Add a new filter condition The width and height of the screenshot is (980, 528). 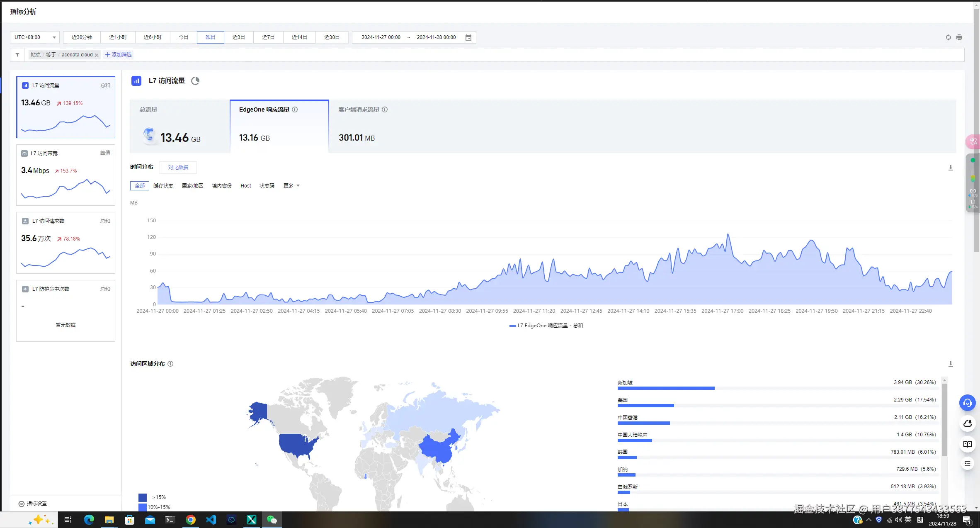coord(119,55)
